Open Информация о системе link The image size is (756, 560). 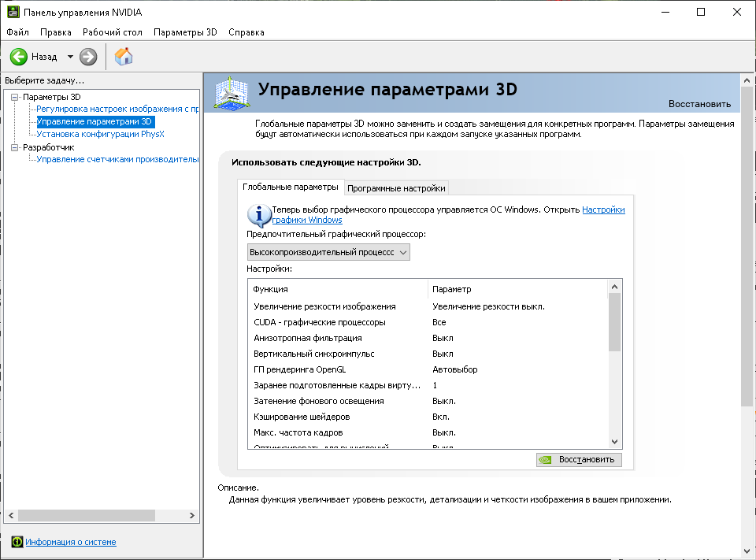(x=71, y=542)
